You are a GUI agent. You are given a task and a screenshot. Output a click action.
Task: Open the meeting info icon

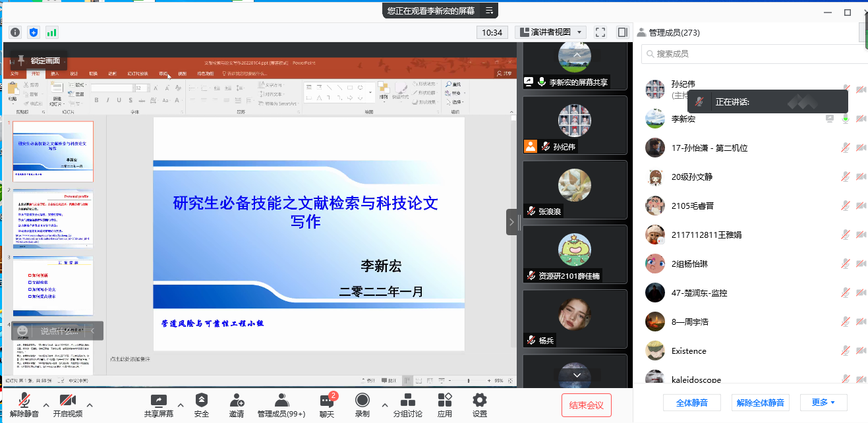(x=15, y=32)
